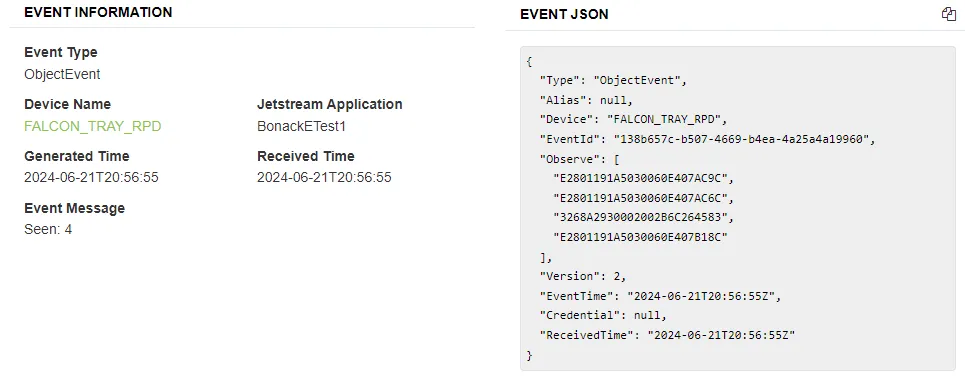Copy the event JSON with the clipboard icon
Screen dimensions: 965x378
pyautogui.click(x=948, y=14)
